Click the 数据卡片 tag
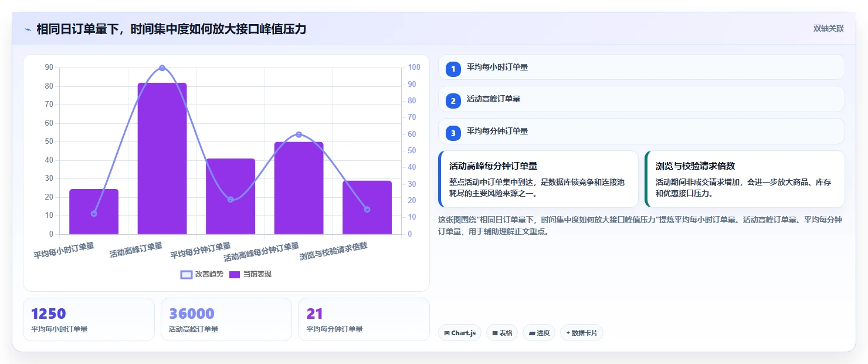Screen dimensions: 868x364 coord(582,333)
